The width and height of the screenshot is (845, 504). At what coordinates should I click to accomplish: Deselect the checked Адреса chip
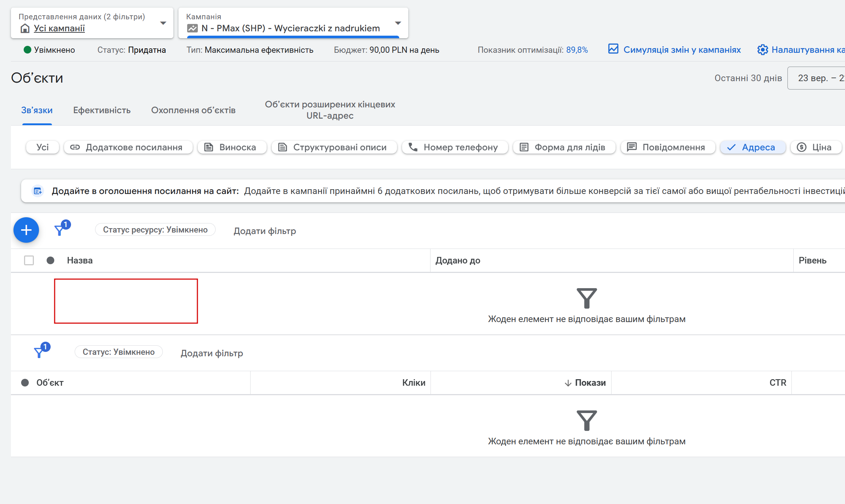point(752,147)
